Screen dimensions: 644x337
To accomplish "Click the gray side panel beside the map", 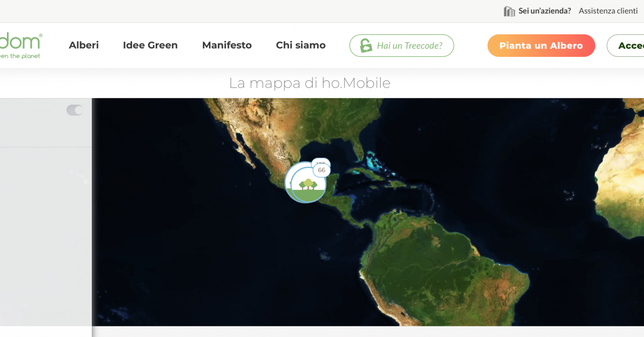I will [46, 236].
